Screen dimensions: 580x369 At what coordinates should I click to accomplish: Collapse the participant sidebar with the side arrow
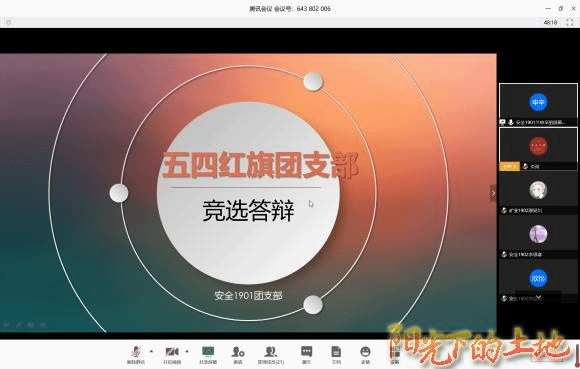pos(493,193)
